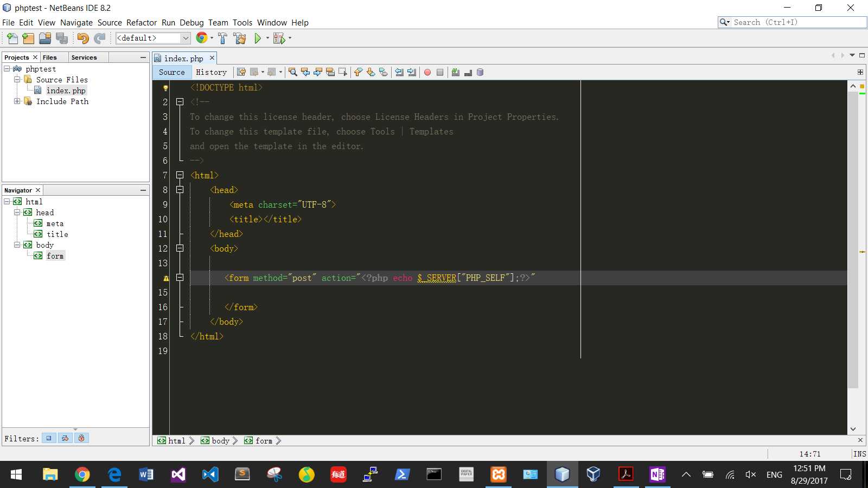Click Shift Line Left icon
The height and width of the screenshot is (488, 868).
[399, 72]
